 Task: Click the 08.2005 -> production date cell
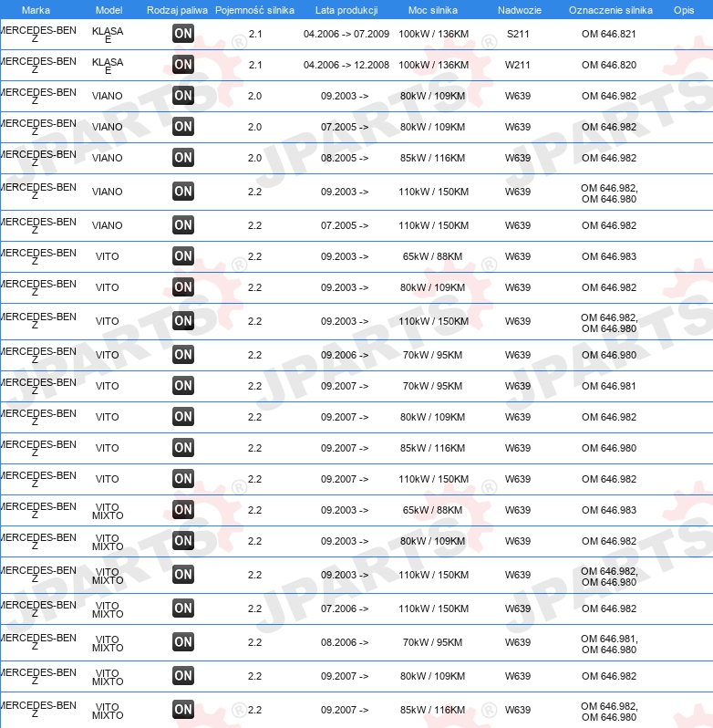pyautogui.click(x=345, y=158)
